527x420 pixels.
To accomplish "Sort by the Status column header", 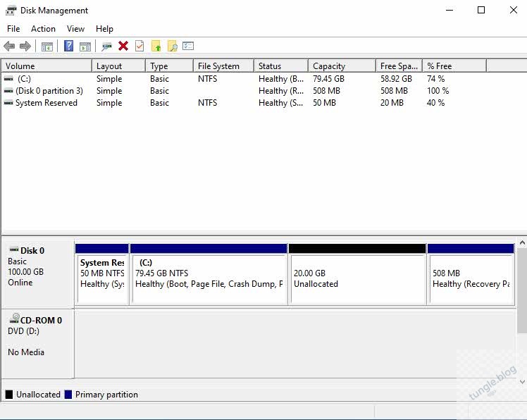I will (281, 66).
